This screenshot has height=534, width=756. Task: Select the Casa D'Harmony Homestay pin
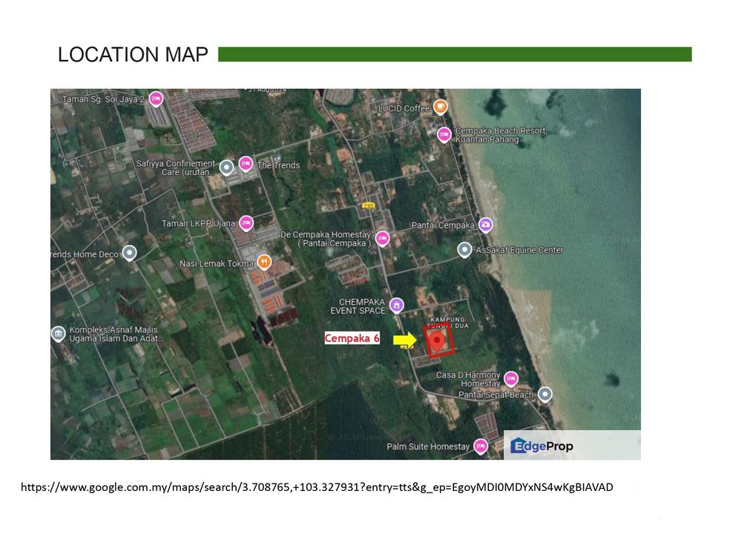(x=511, y=379)
